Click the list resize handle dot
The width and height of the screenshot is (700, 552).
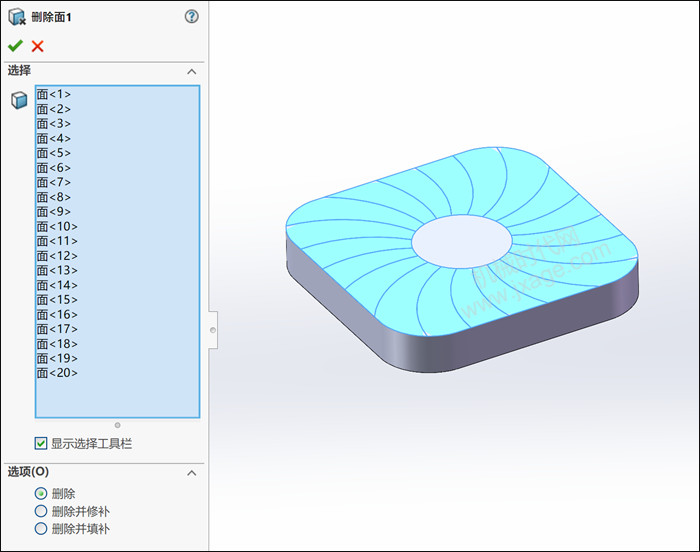click(117, 425)
